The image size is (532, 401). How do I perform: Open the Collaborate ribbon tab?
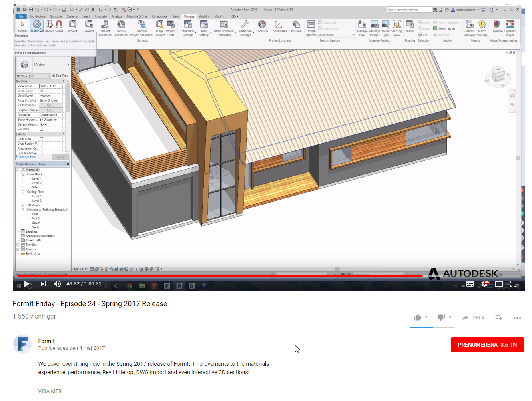[x=159, y=16]
